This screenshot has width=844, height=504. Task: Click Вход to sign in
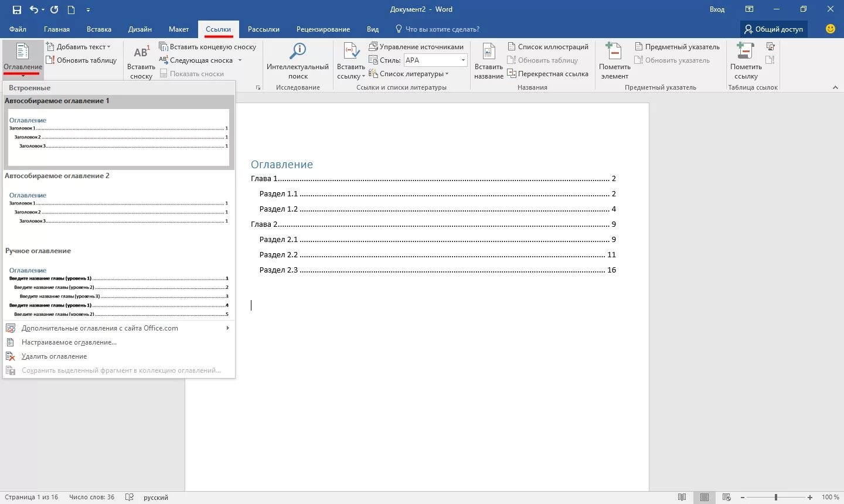(717, 9)
